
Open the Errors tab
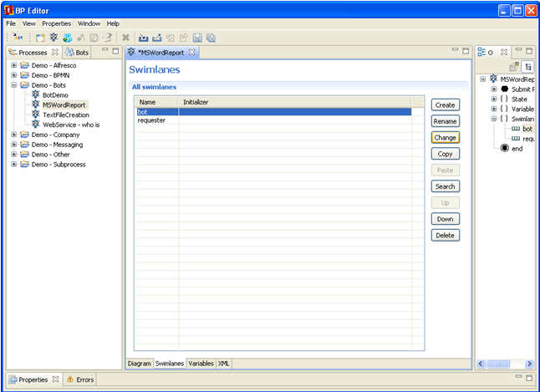80,379
